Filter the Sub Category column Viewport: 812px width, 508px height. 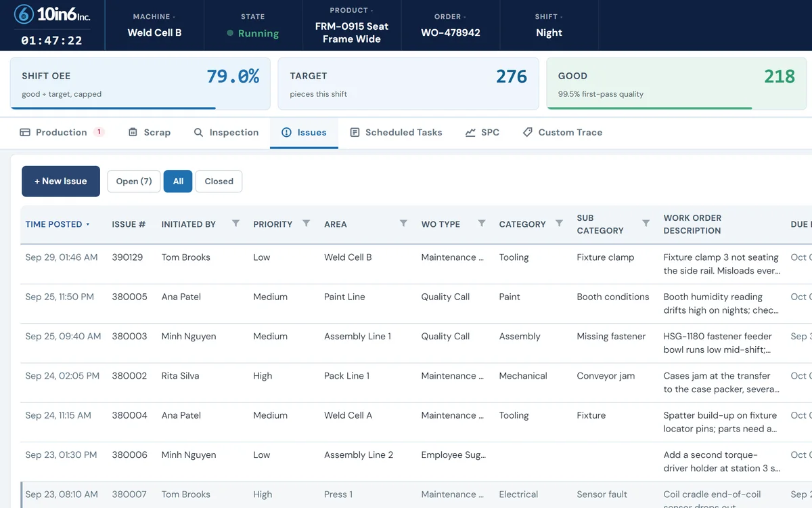coord(646,224)
